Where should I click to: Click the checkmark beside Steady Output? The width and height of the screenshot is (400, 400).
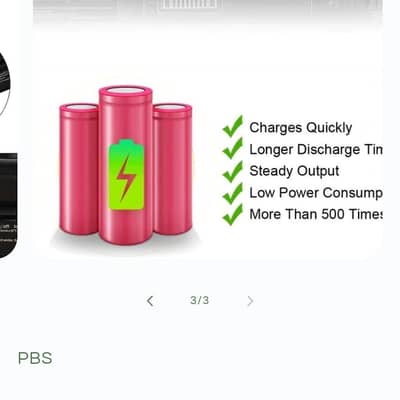click(x=233, y=171)
